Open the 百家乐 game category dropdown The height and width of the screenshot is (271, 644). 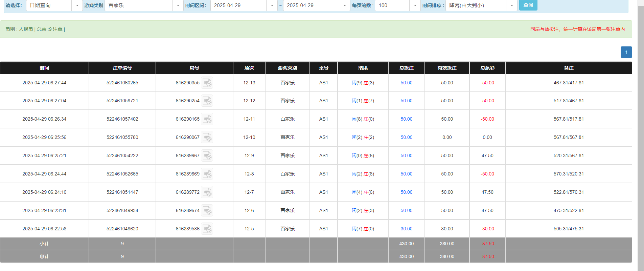coord(178,5)
